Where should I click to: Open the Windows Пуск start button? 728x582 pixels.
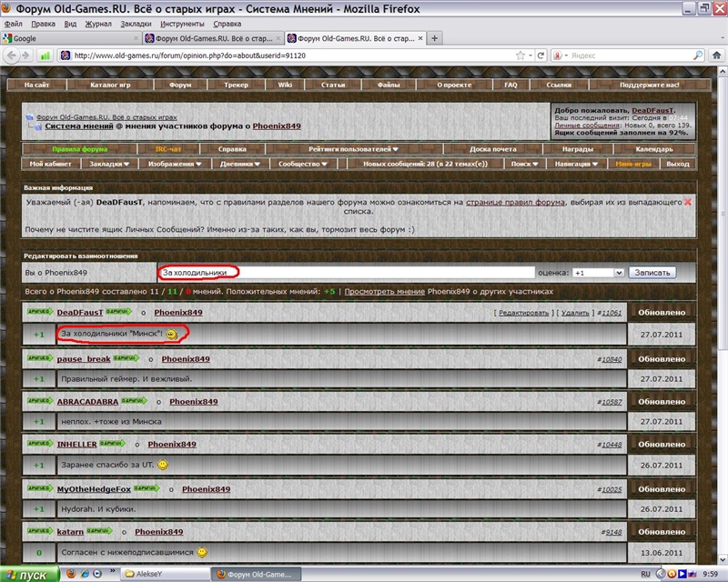pos(30,575)
